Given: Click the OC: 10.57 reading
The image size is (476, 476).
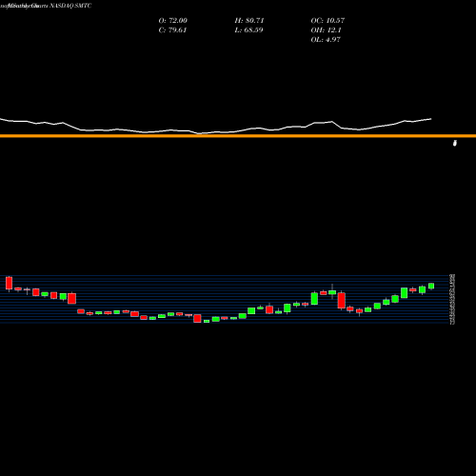Looking at the screenshot, I should point(327,21).
